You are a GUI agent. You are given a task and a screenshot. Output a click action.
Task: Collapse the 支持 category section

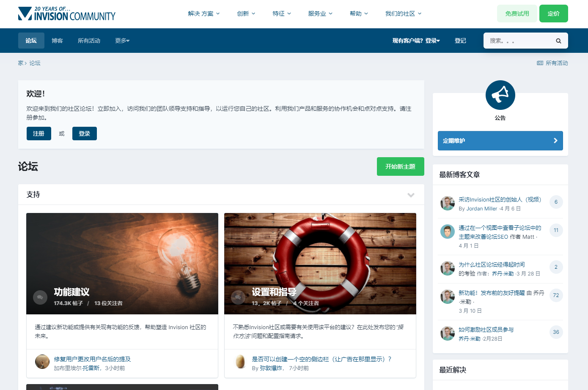pos(411,195)
